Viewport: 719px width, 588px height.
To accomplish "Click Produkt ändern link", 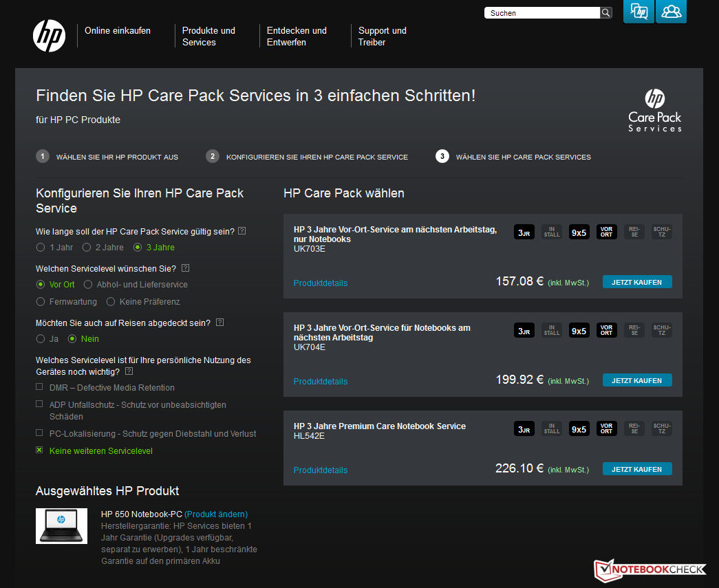I will coord(216,514).
